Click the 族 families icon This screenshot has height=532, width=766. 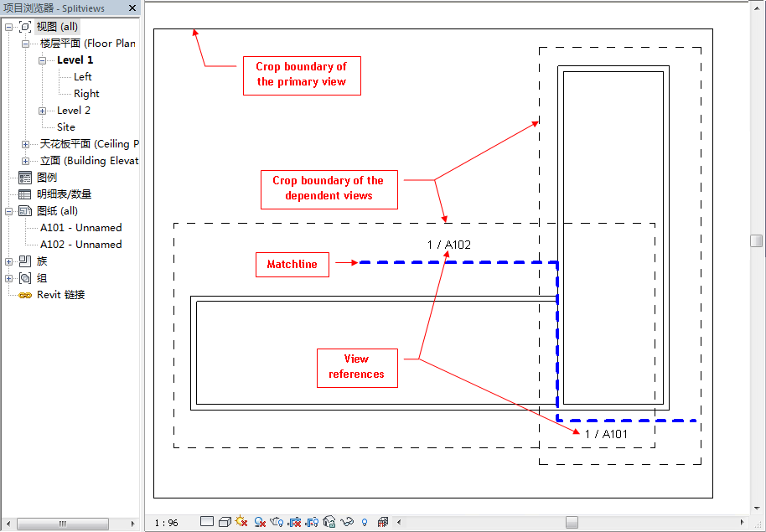pyautogui.click(x=25, y=261)
